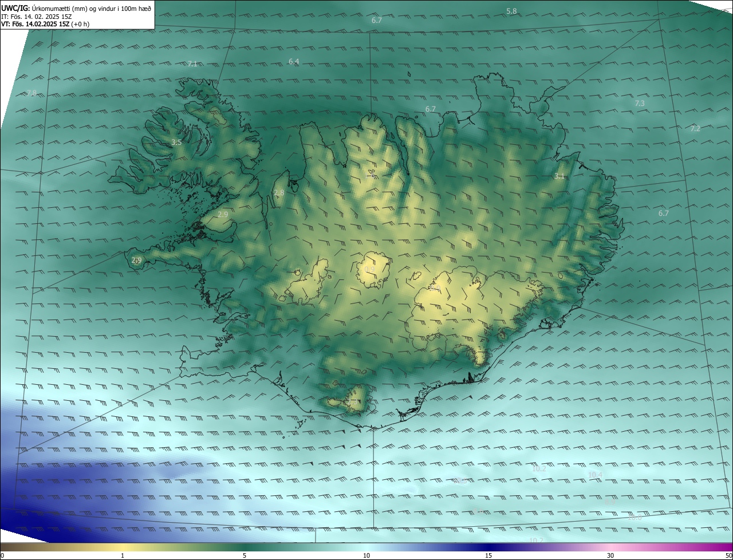The width and height of the screenshot is (733, 560).
Task: Click the 0.9 value on the central glacier
Action: (370, 270)
